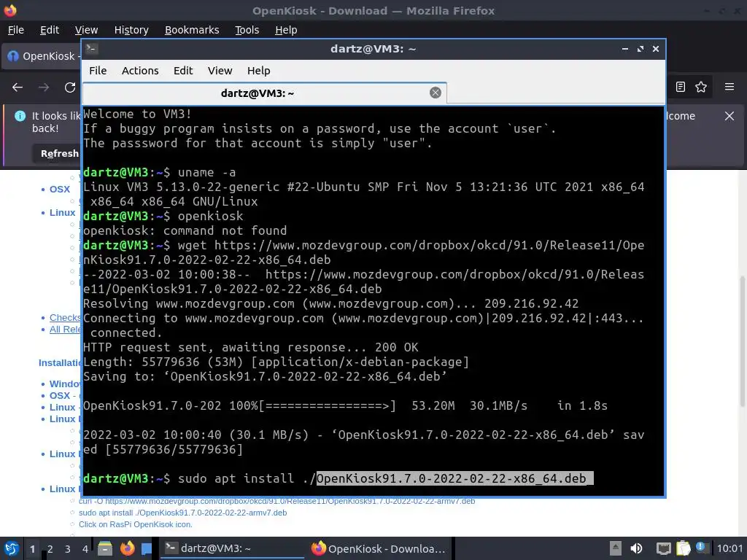Viewport: 747px width, 560px height.
Task: Switch to workspace 1
Action: [x=32, y=549]
